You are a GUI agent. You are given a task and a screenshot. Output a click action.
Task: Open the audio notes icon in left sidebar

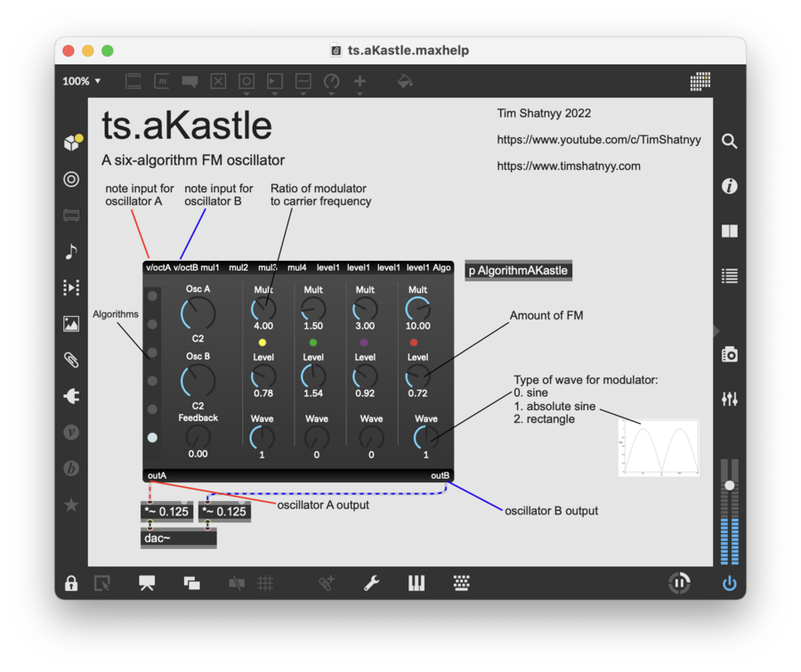pyautogui.click(x=71, y=252)
